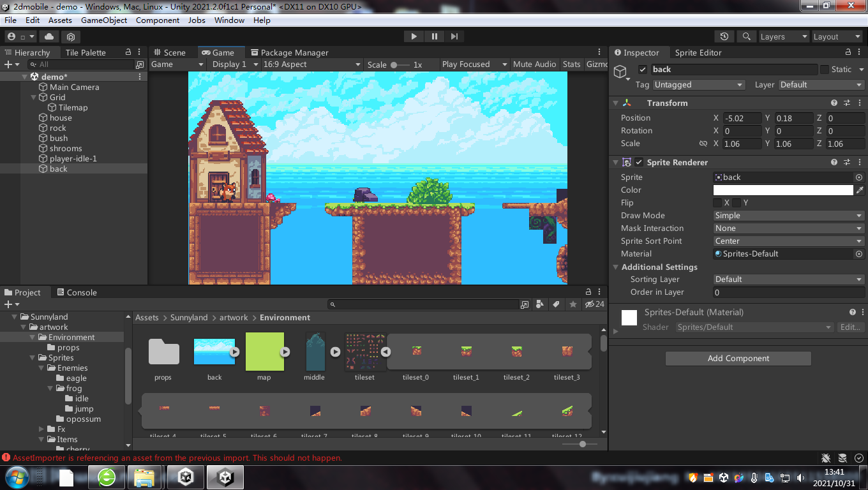868x490 pixels.
Task: Click the Game view Scale slider
Action: 400,64
